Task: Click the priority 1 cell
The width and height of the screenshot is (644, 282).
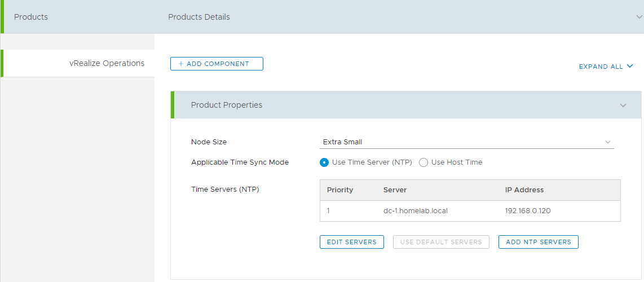Action: pyautogui.click(x=329, y=211)
